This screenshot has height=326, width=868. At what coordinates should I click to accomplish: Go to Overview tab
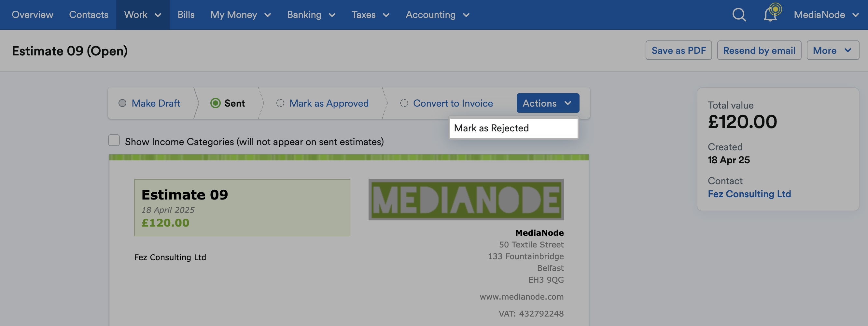(x=32, y=15)
